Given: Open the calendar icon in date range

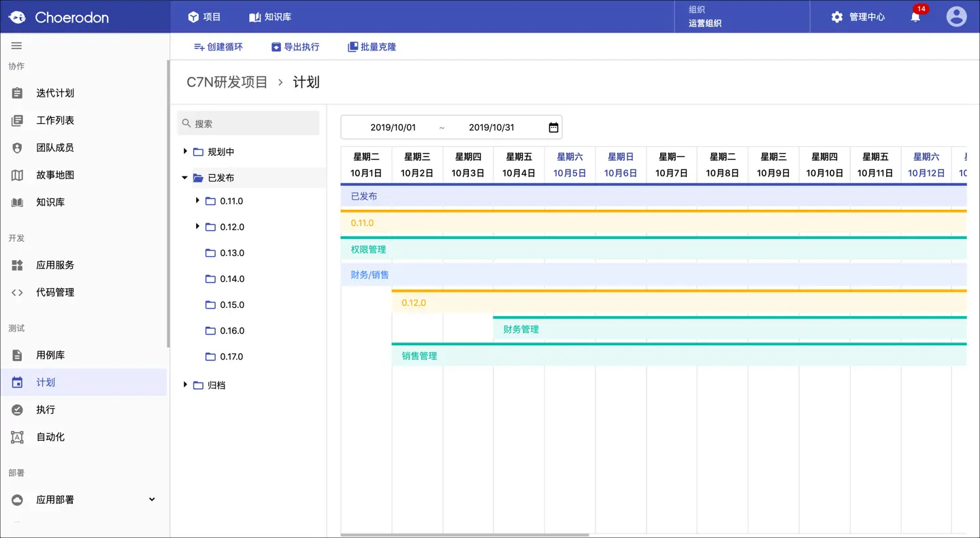Looking at the screenshot, I should click(553, 127).
